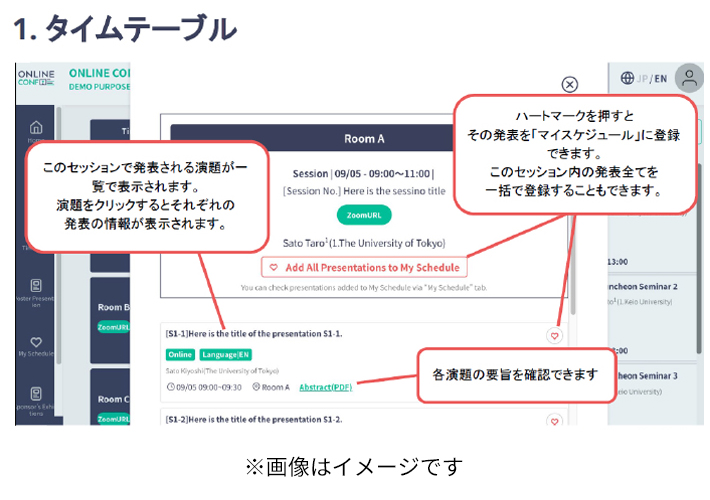Click the Room C ZoomURL button

pyautogui.click(x=114, y=419)
